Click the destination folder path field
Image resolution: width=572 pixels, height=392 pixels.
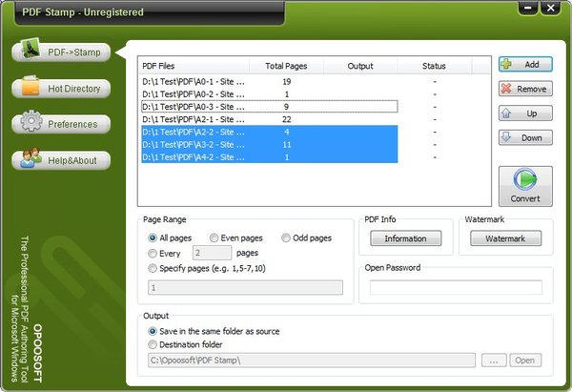click(x=312, y=361)
